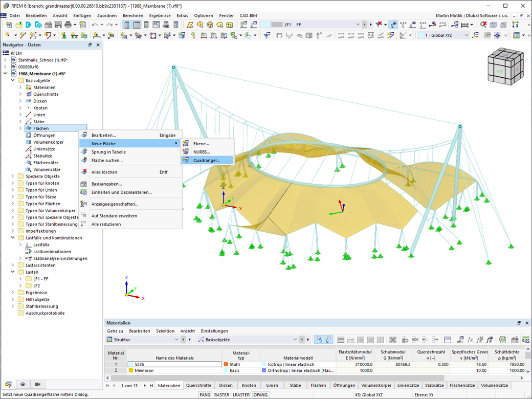Click the 0.00 decimal places icon
532x399 pixels.
(525, 340)
